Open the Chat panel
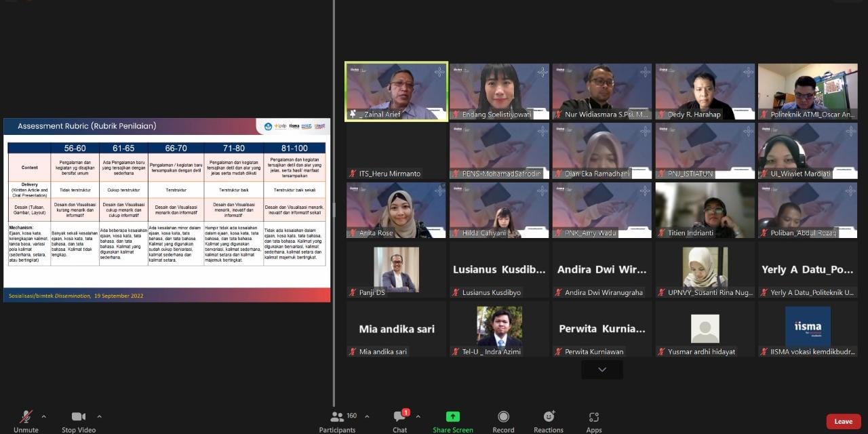Viewport: 868px width, 434px height. 400,420
